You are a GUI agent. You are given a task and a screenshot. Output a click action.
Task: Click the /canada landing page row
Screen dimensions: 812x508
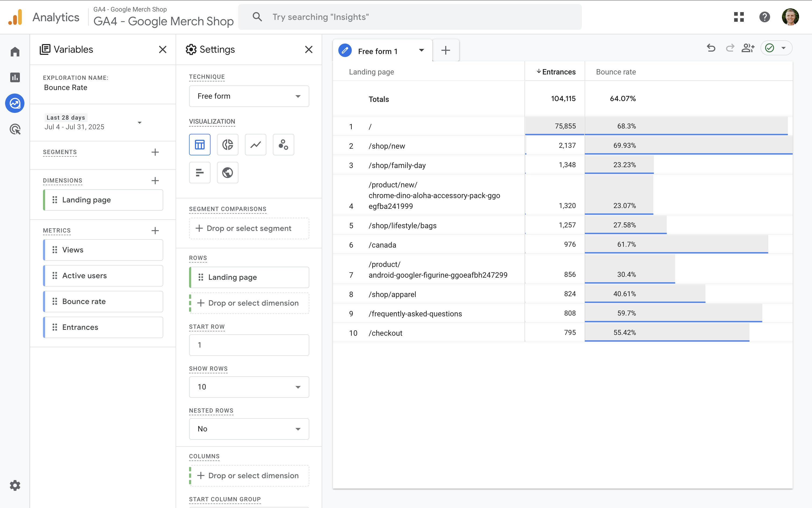(563, 245)
